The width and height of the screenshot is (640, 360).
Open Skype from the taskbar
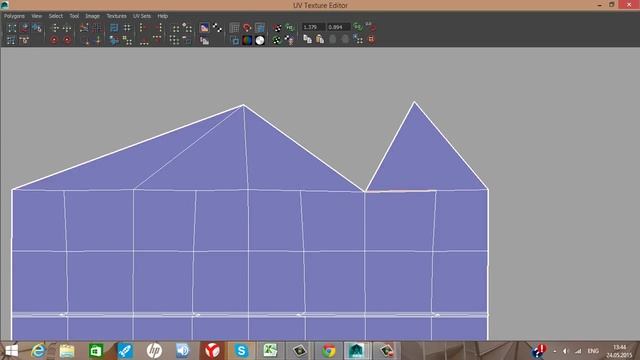click(x=241, y=351)
